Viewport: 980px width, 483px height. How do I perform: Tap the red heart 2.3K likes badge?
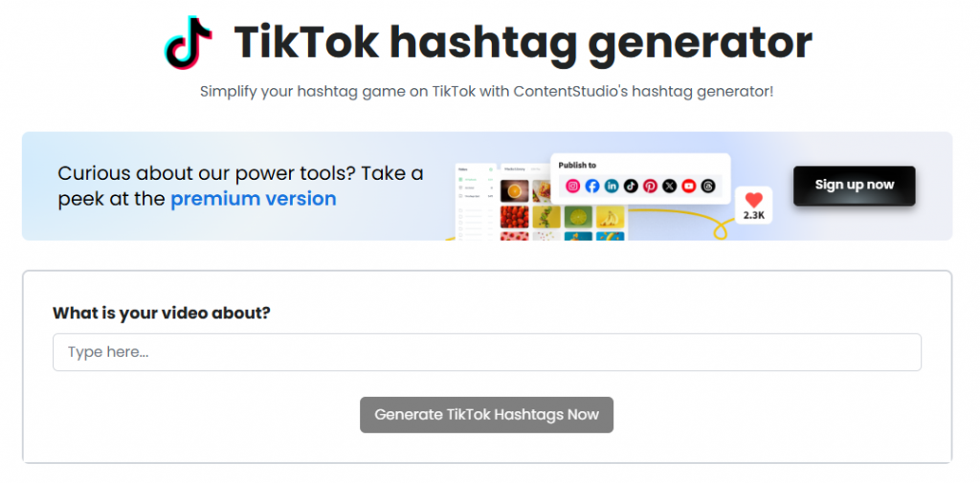click(754, 207)
